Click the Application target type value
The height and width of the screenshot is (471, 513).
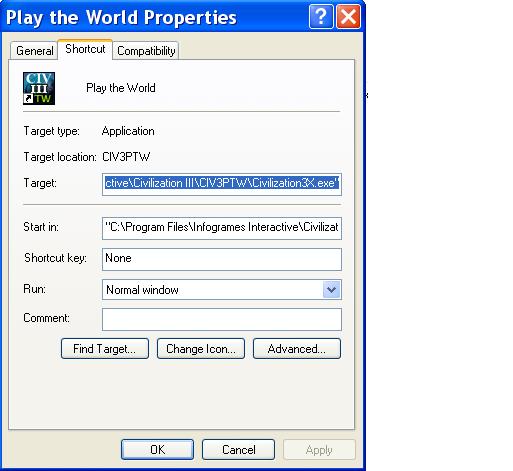(x=128, y=131)
